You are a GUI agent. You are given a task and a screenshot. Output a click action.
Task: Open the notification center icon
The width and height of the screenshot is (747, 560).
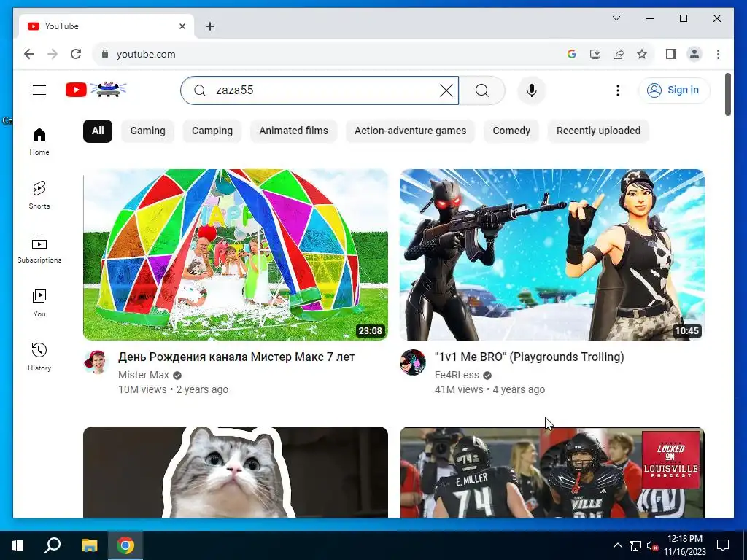coord(723,545)
